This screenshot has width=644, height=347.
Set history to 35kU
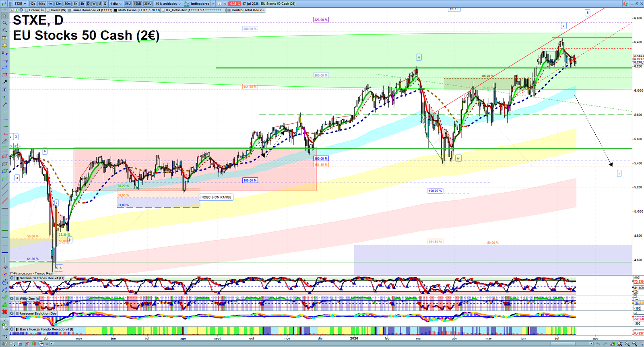tap(148, 4)
